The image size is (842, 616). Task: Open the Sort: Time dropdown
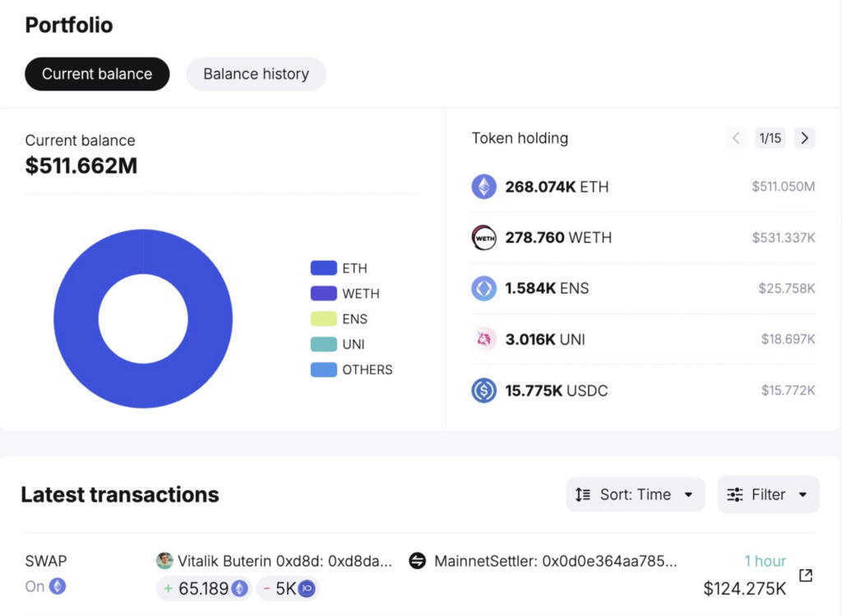(x=636, y=494)
